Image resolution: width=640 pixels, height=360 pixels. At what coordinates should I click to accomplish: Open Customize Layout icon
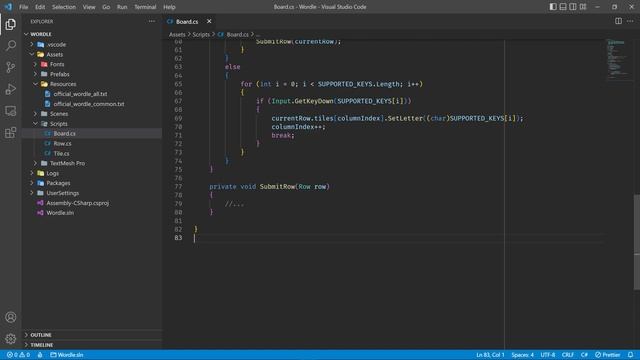[x=583, y=7]
